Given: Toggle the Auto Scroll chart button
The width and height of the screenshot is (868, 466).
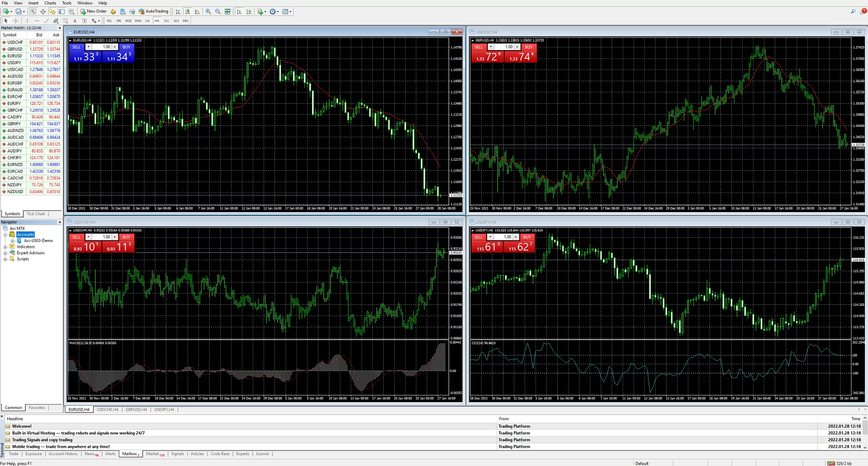Looking at the screenshot, I should pos(239,11).
